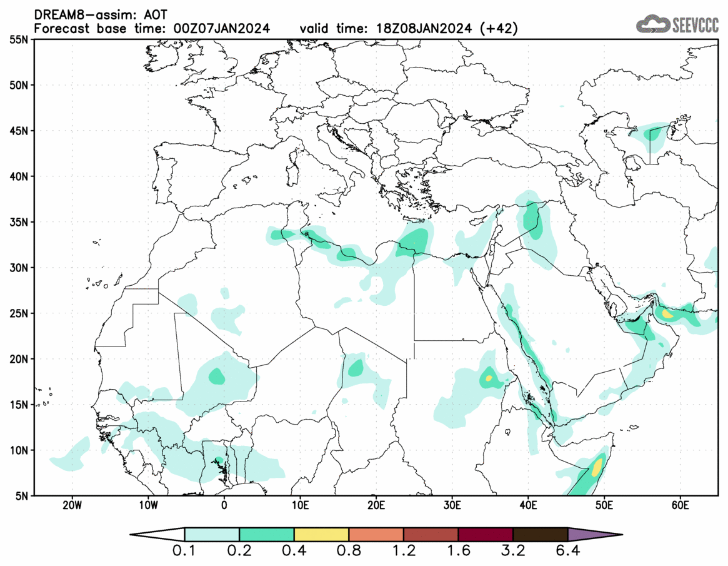The image size is (728, 566).
Task: Click the '10W' longitude label
Action: tap(148, 505)
